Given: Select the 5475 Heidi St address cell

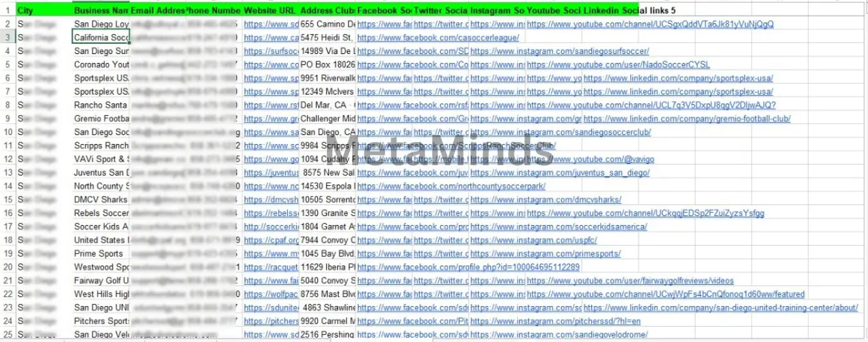Looking at the screenshot, I should pos(328,38).
